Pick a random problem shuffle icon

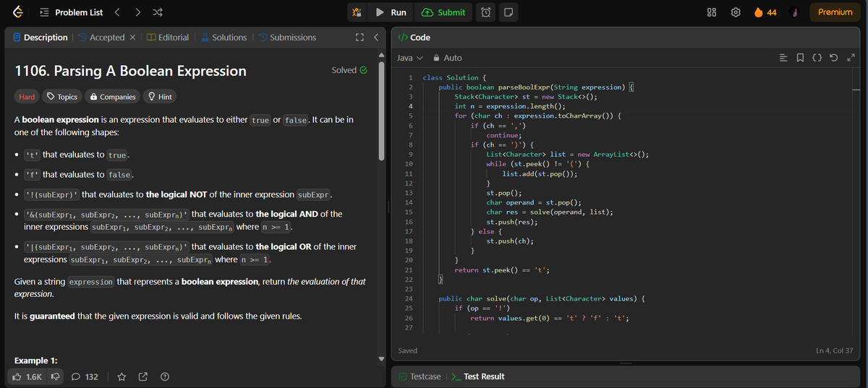pos(158,12)
